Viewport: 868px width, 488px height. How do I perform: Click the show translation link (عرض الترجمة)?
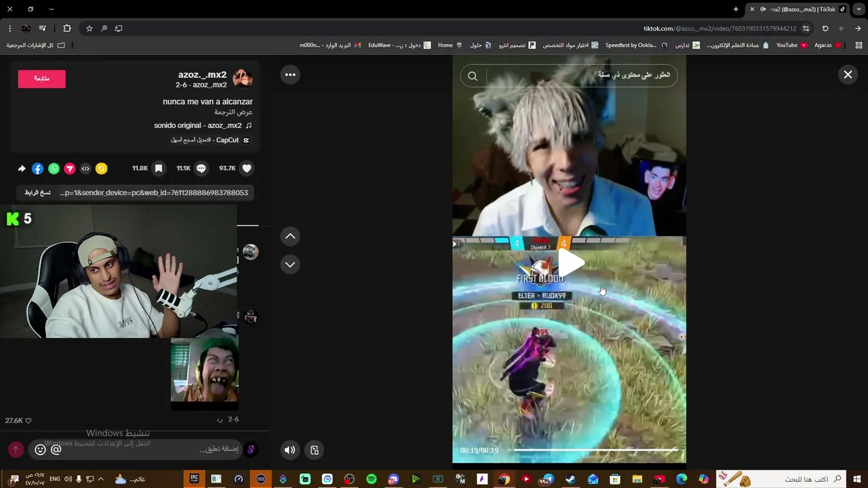233,112
